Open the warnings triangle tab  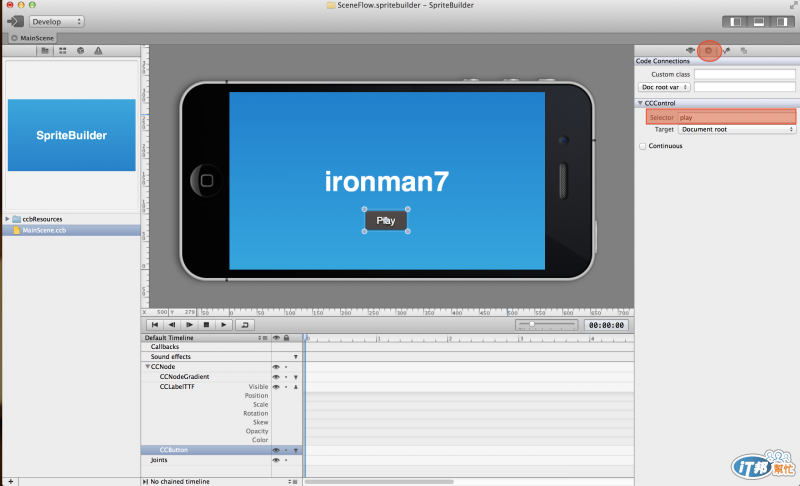tap(98, 50)
